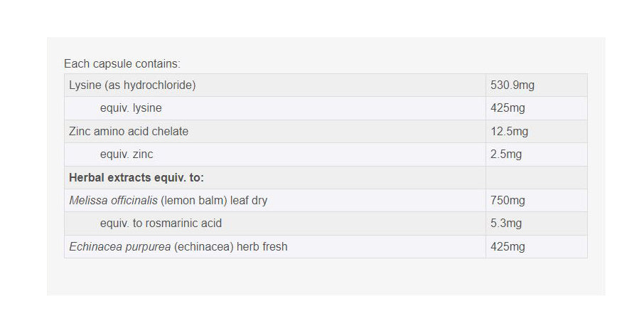644x331 pixels.
Task: Click the 2.5mg zinc equivalent value
Action: click(506, 154)
